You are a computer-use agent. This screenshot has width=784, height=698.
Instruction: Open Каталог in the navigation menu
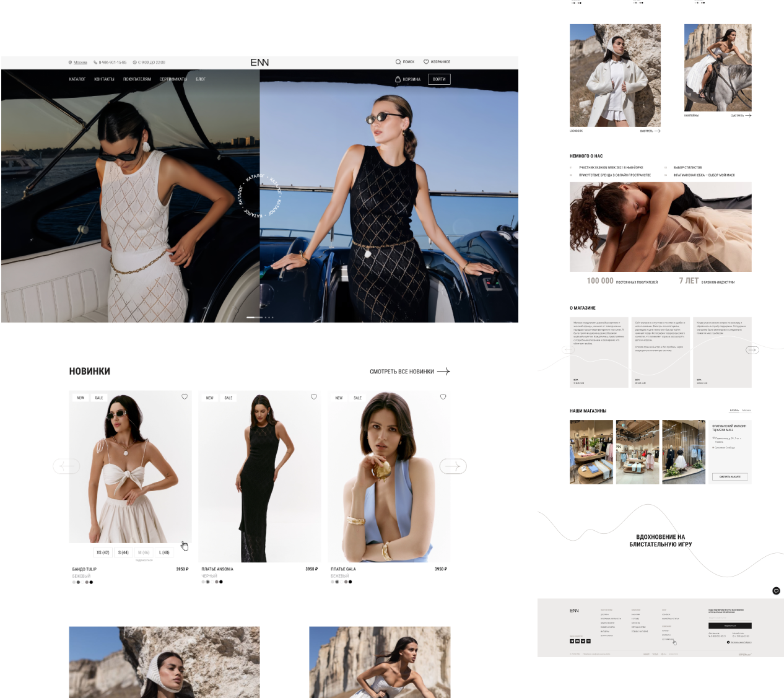tap(77, 79)
